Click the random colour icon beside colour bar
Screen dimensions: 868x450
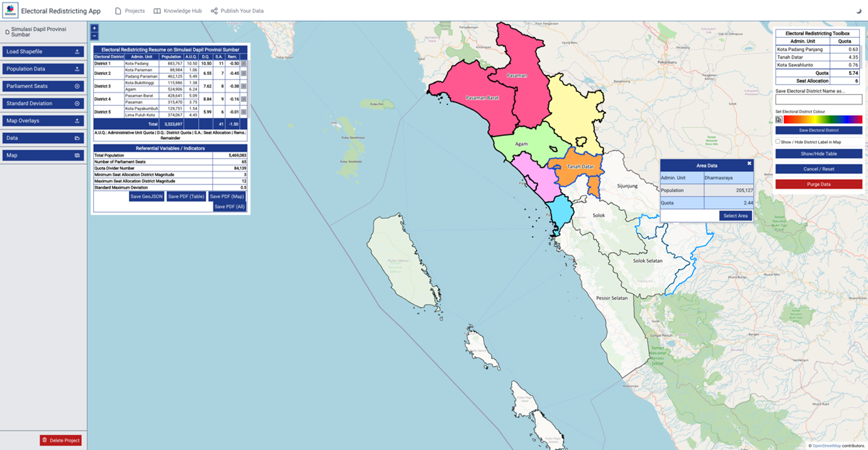779,120
